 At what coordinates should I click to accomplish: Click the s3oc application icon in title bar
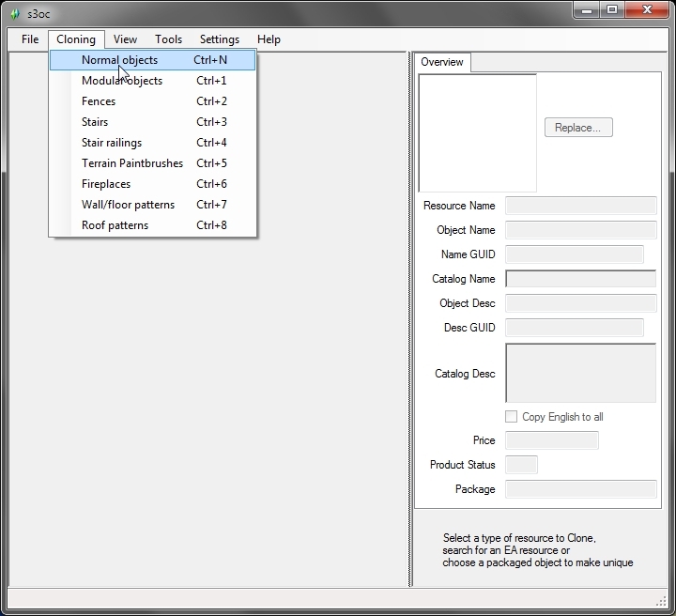tap(15, 13)
